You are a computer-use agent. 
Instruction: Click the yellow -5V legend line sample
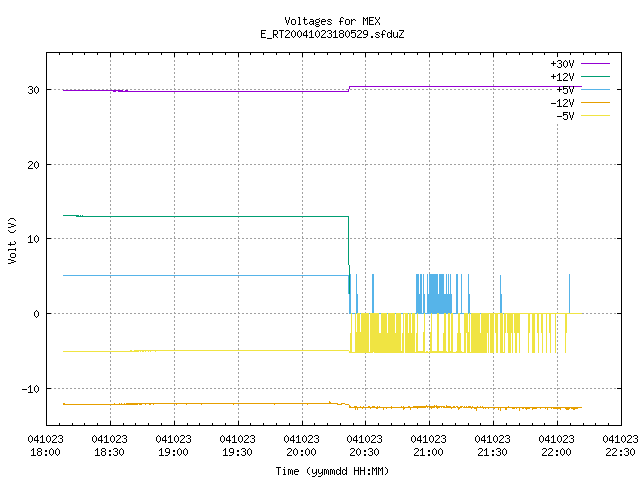595,116
